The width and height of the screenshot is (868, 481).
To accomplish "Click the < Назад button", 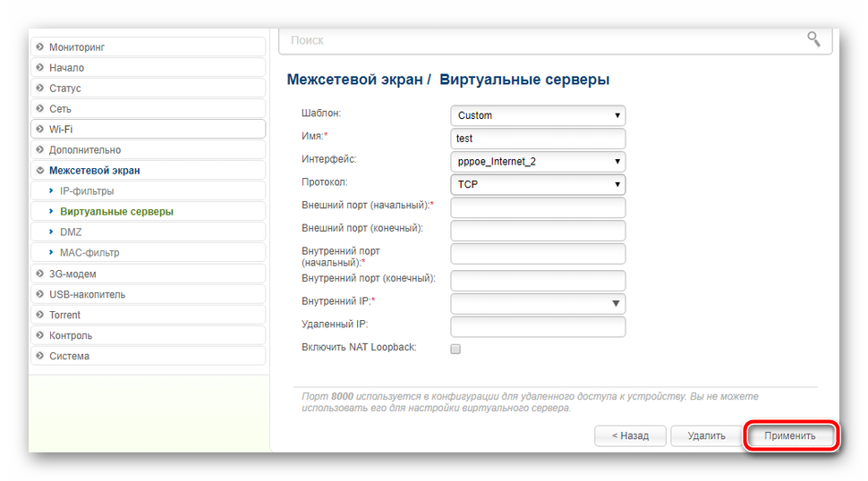I will (x=630, y=436).
